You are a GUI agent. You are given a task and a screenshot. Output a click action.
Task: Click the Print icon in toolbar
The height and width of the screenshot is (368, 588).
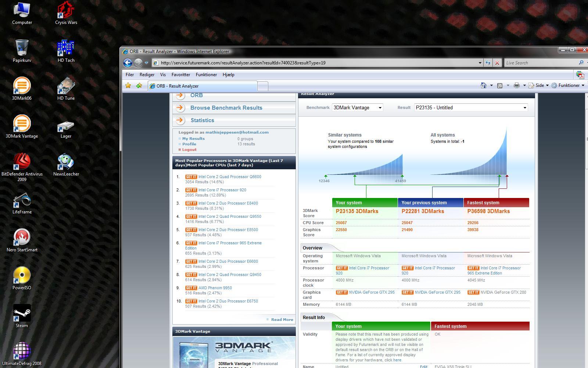pos(516,85)
